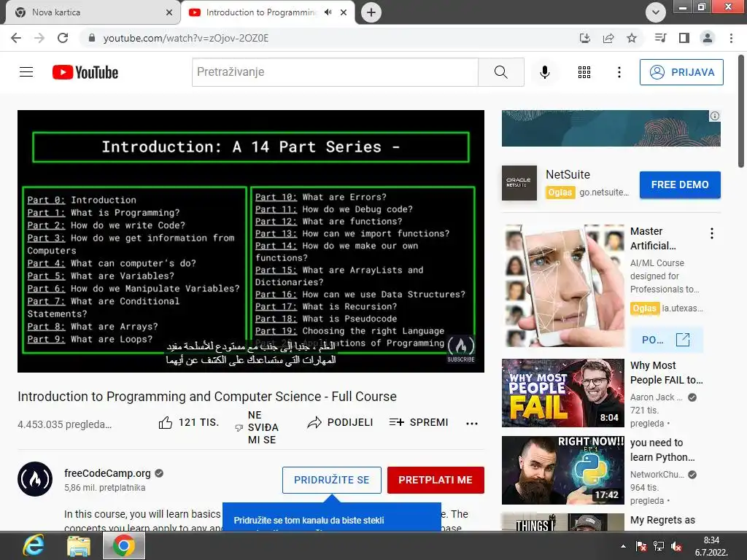Subscribe with PRETPLATI ME button
Viewport: 747px width, 560px height.
click(x=436, y=480)
